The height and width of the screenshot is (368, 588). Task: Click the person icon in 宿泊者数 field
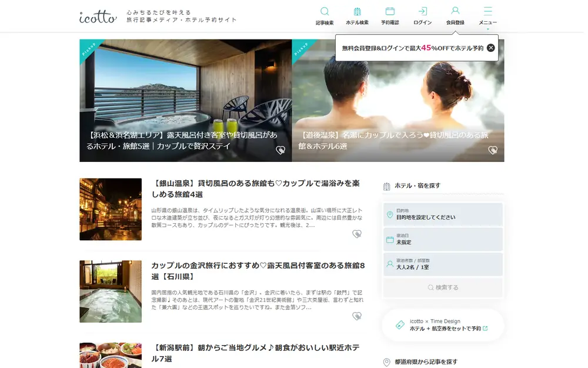pyautogui.click(x=390, y=264)
